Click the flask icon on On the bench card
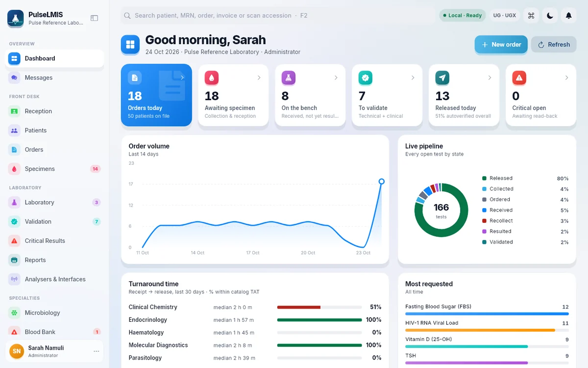The image size is (588, 368). tap(289, 78)
